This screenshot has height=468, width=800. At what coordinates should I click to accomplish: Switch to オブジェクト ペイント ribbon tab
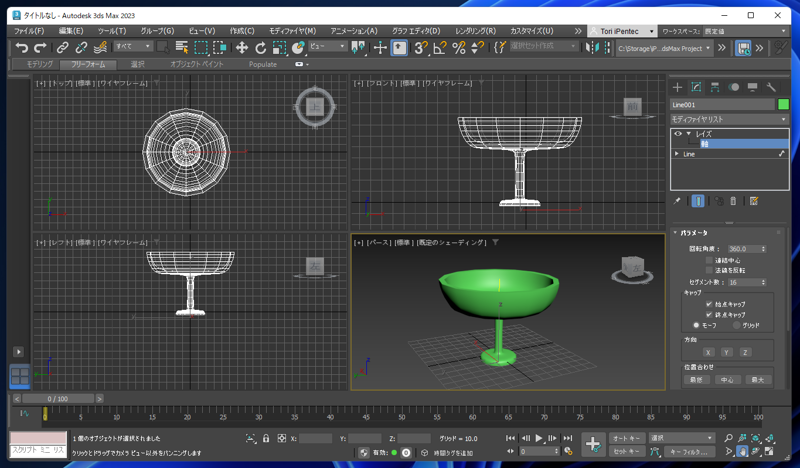[x=196, y=64]
